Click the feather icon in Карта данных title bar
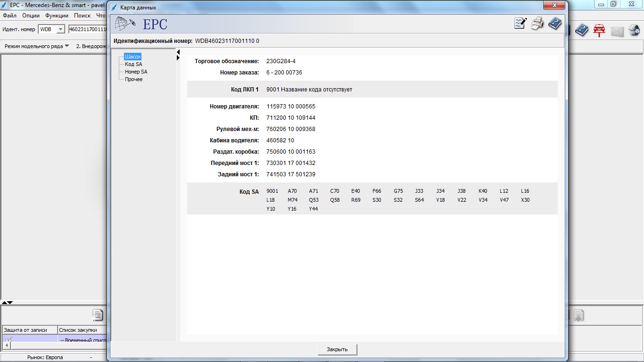This screenshot has height=362, width=644. 114,8
